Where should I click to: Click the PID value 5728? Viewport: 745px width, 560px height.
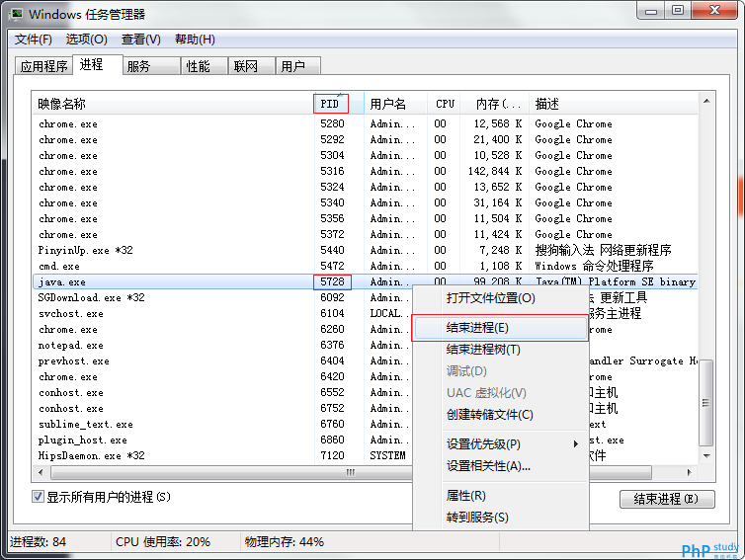(x=332, y=281)
